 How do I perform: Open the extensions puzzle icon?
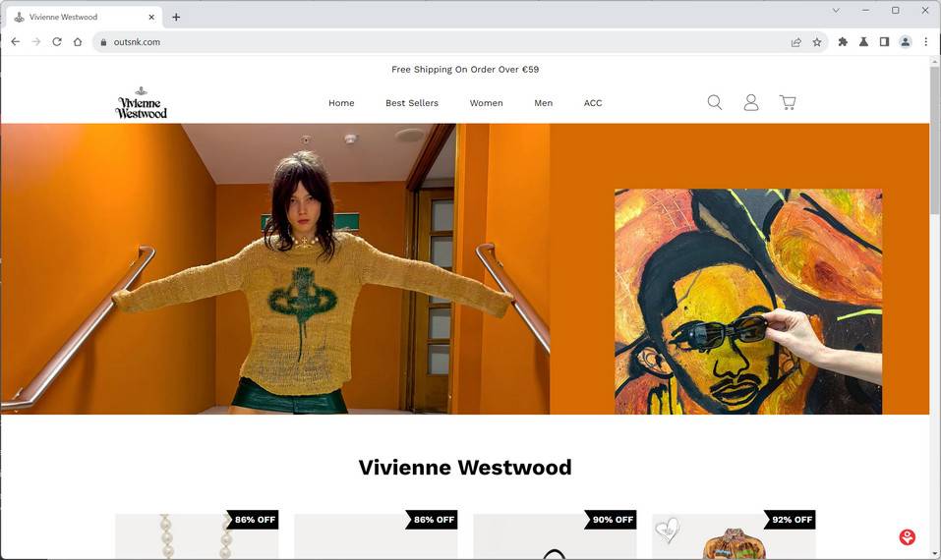point(843,42)
